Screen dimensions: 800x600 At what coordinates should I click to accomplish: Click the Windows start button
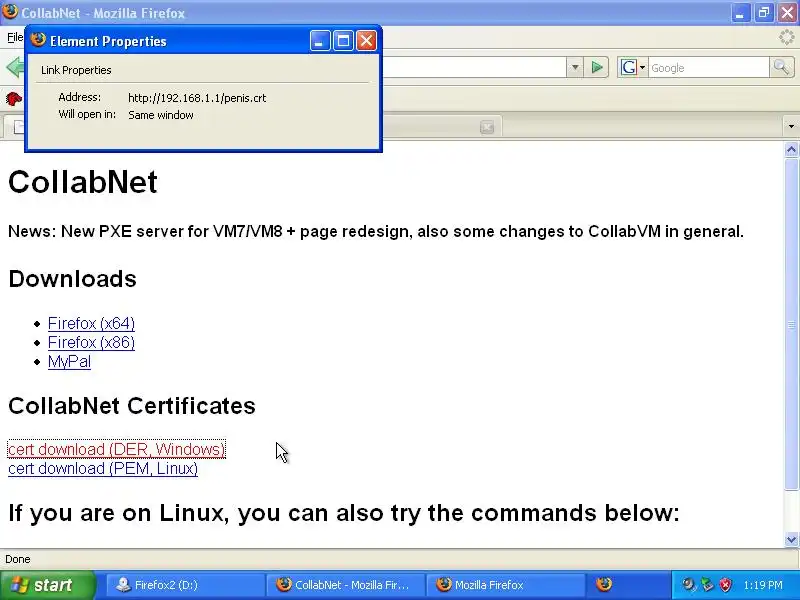click(x=47, y=585)
